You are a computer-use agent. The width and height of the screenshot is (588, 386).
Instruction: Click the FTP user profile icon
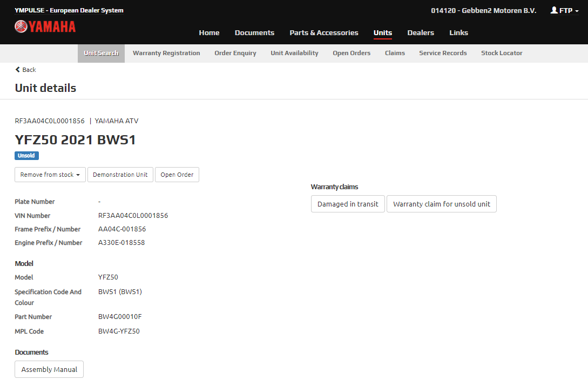pos(554,10)
